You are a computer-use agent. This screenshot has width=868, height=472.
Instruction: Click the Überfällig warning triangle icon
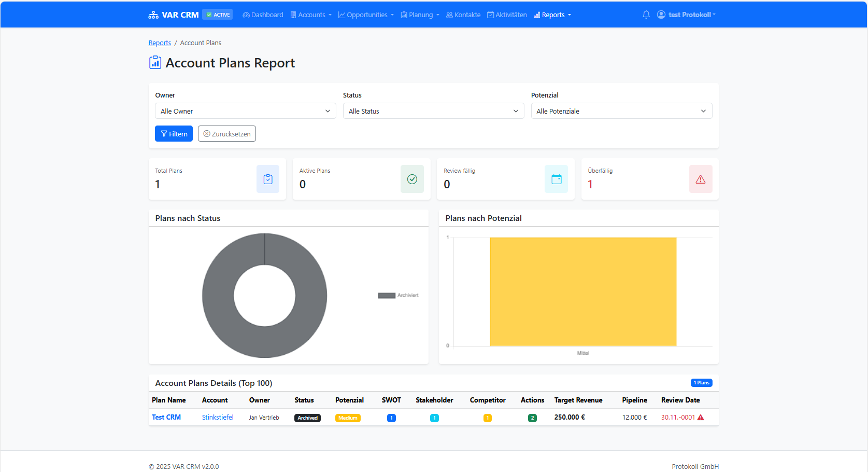[700, 179]
